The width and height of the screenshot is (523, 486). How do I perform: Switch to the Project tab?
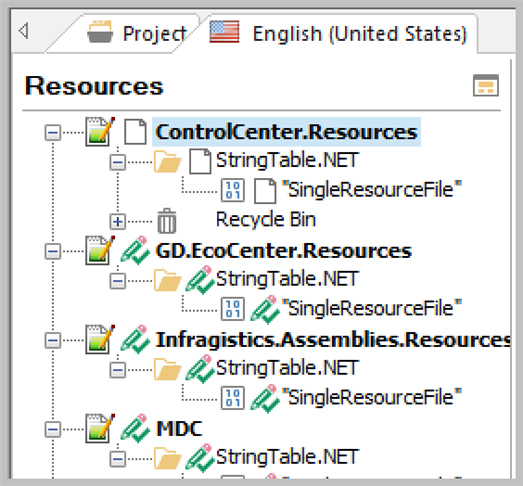137,34
